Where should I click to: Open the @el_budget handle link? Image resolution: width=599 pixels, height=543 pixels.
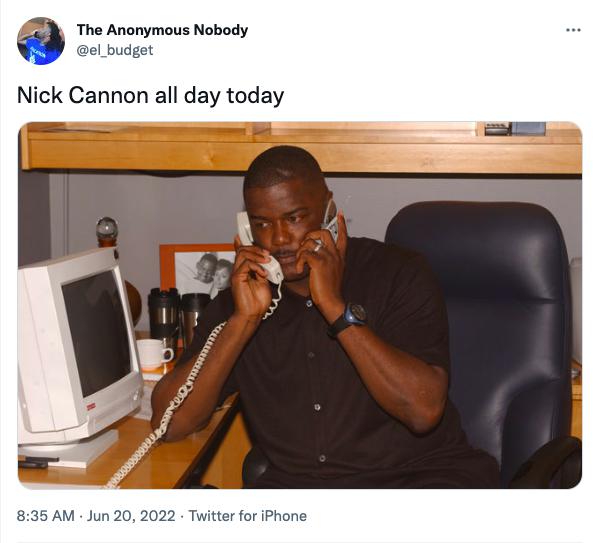(x=115, y=50)
